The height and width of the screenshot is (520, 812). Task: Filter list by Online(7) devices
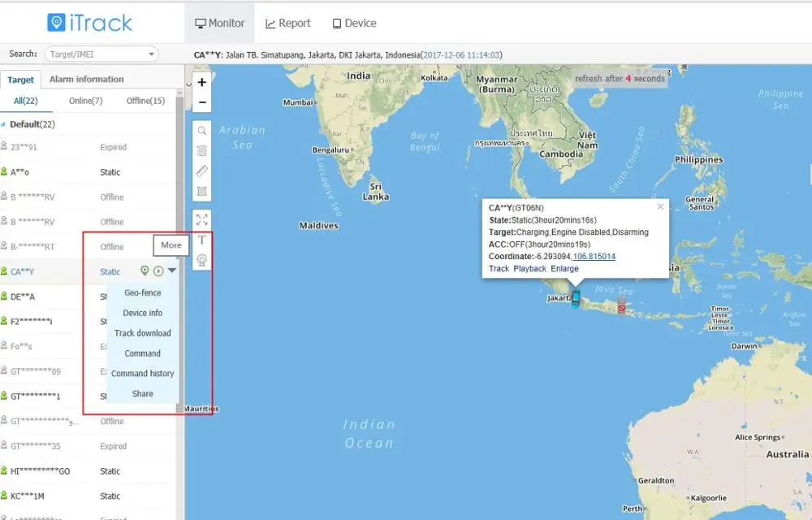coord(85,101)
